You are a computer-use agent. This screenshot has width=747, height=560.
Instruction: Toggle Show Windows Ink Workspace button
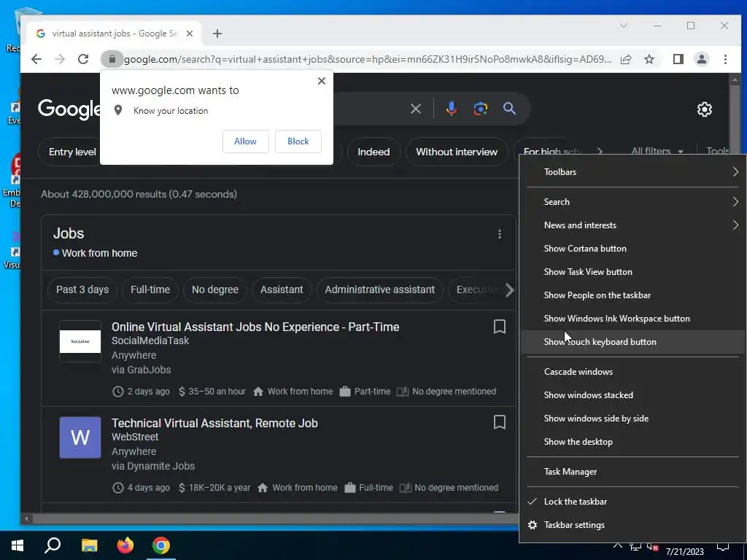click(632, 319)
